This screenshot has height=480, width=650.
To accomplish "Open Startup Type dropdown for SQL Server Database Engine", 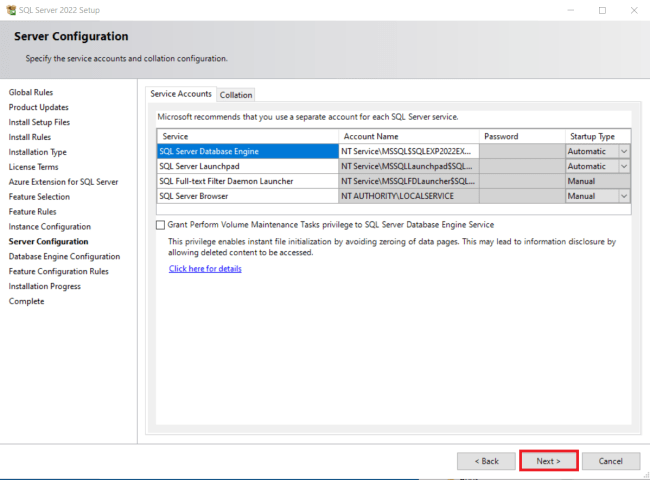I will click(624, 151).
